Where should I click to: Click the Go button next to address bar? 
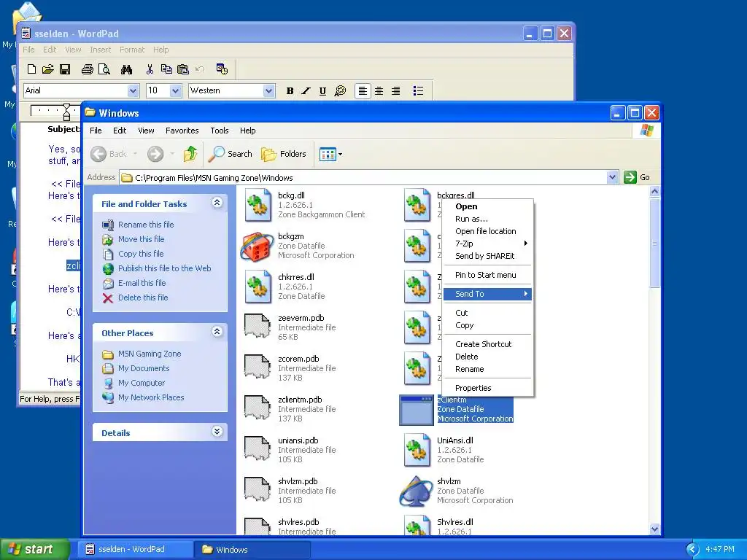click(x=637, y=177)
